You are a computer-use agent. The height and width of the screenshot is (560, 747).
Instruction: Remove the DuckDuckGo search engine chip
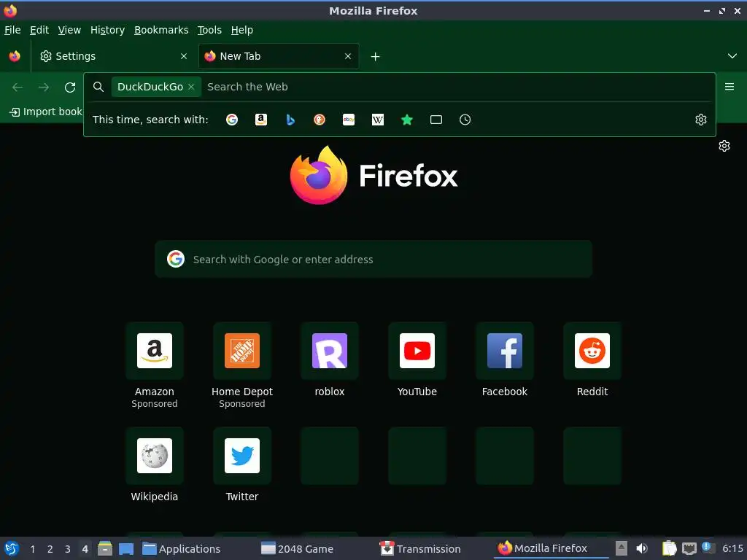191,87
